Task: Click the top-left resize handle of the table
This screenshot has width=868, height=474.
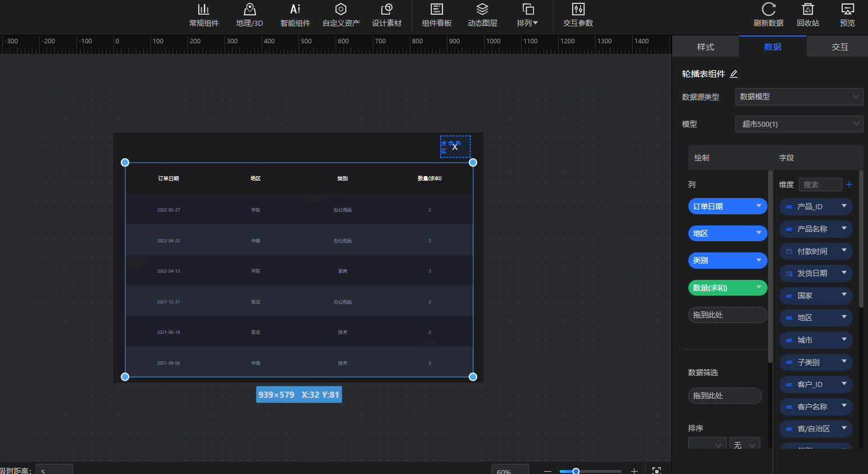Action: [125, 163]
